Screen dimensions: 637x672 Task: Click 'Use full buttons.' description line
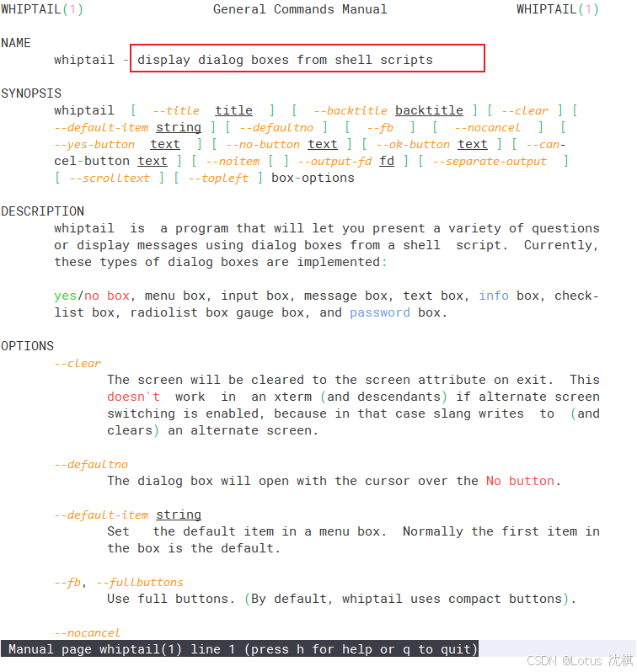(x=341, y=599)
